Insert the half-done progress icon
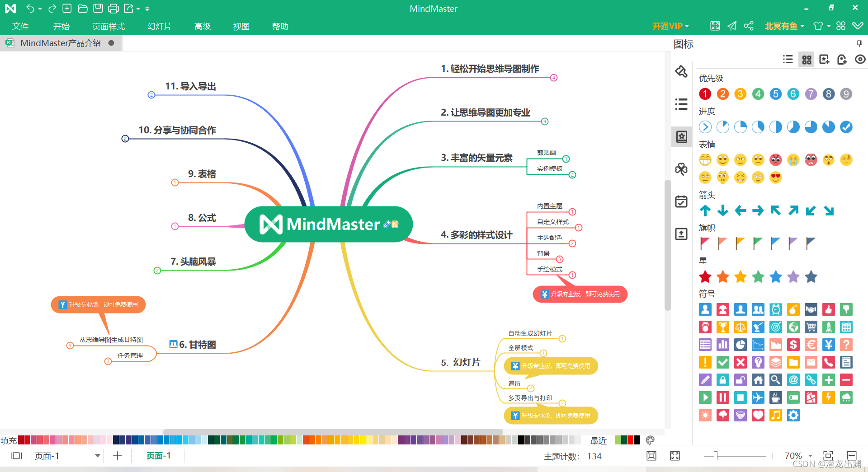Screen dimensions: 868x472 (776, 127)
